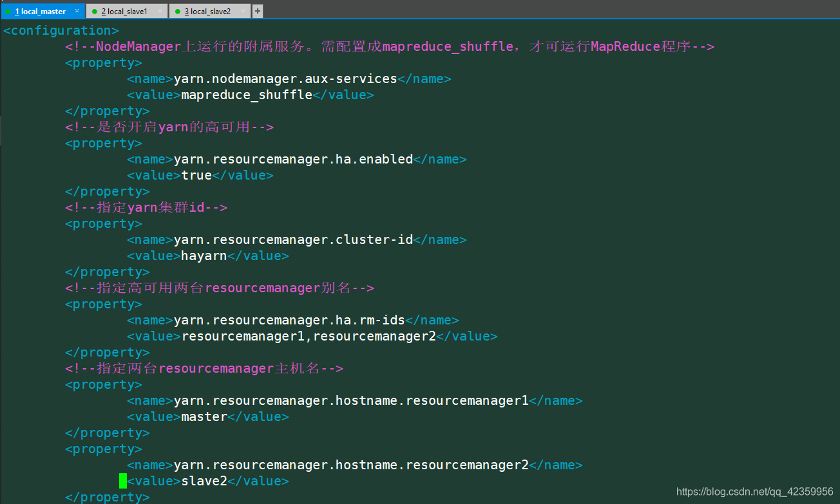Click the comment '指定两台resourcemanager主机名'
Image resolution: width=840 pixels, height=504 pixels.
pyautogui.click(x=204, y=368)
